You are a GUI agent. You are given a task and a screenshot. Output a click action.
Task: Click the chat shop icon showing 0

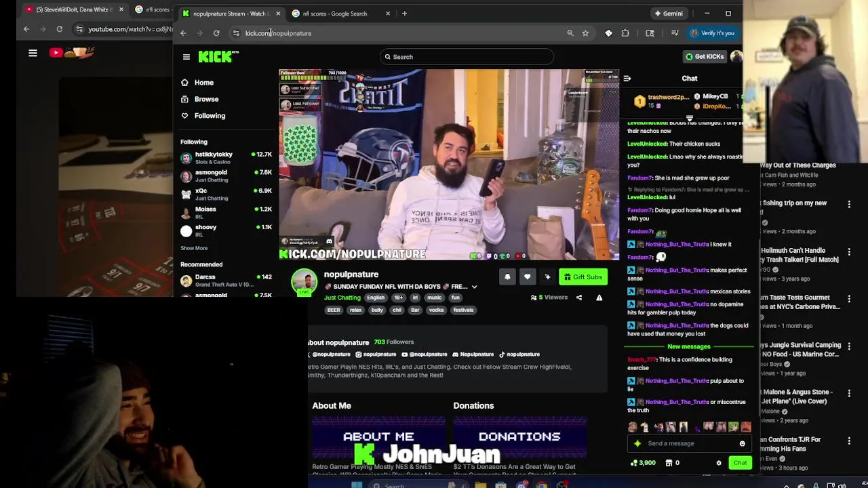click(673, 463)
